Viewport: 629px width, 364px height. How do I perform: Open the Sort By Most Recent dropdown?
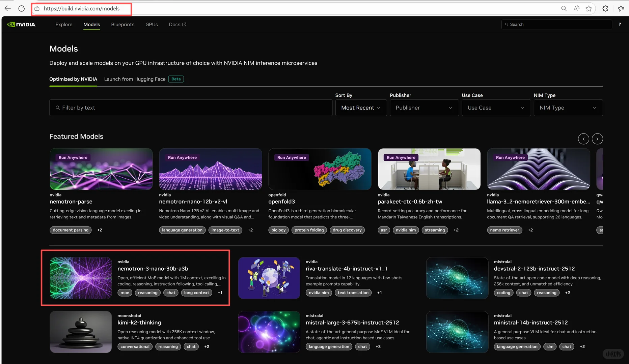pyautogui.click(x=361, y=108)
